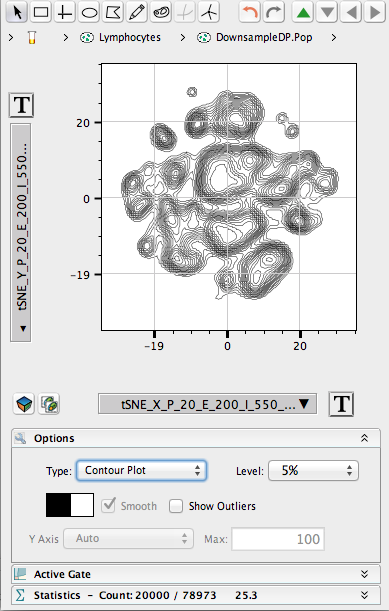Go down to child population arrow
The width and height of the screenshot is (389, 611).
[x=327, y=12]
